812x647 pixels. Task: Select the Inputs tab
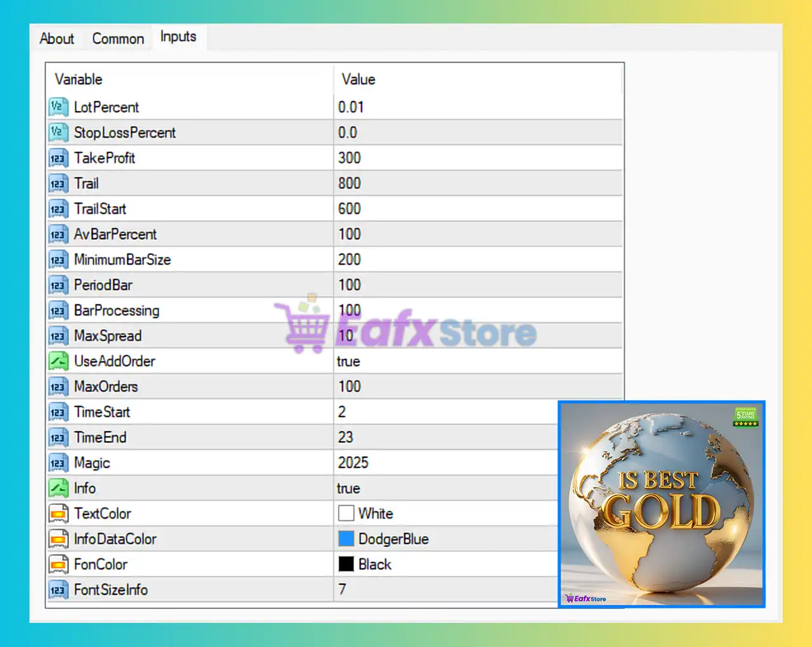point(178,37)
